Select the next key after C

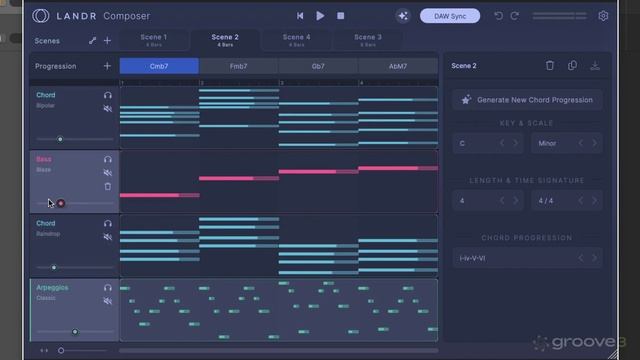(516, 143)
